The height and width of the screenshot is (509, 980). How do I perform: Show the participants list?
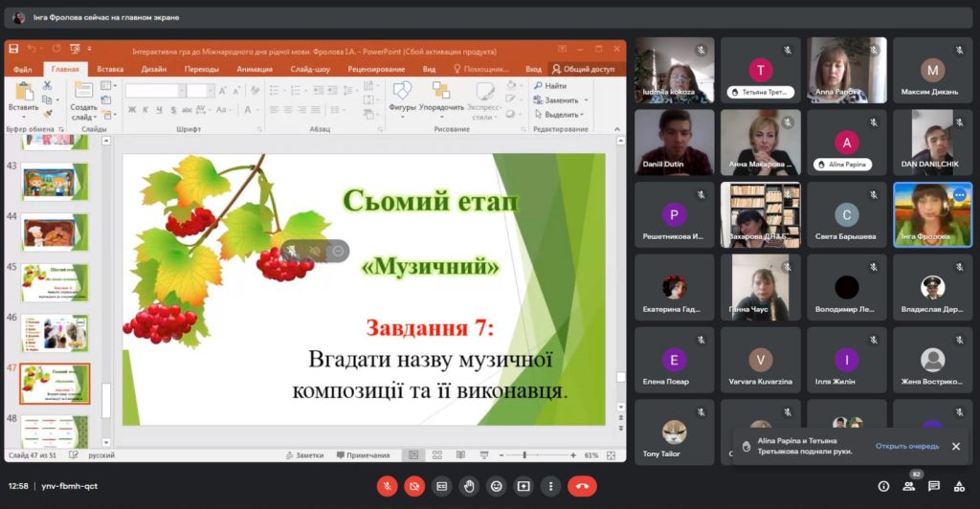point(909,486)
